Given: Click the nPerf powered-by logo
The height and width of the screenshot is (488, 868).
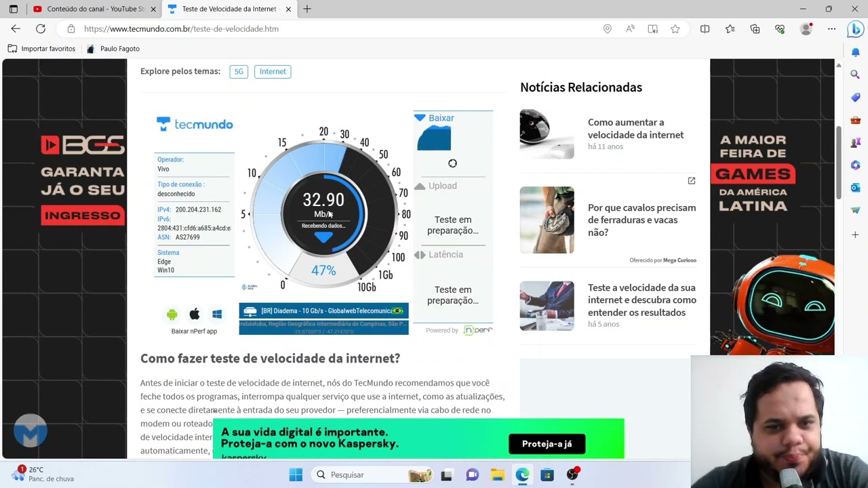Looking at the screenshot, I should click(x=477, y=330).
